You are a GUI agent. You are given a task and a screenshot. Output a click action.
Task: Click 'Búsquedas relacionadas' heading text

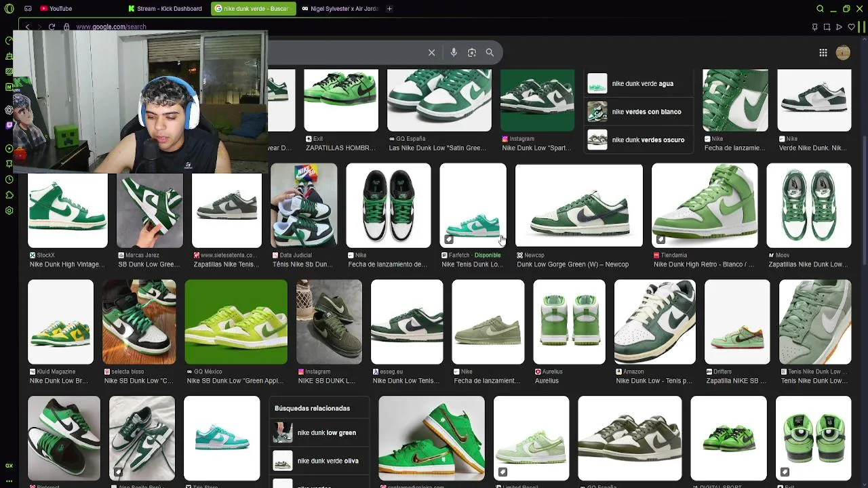coord(312,408)
